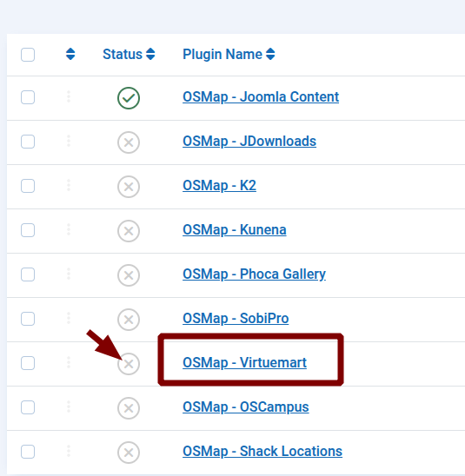Open the OSMap - Virtuemart plugin
Viewport: 465px width, 476px height.
click(x=244, y=363)
